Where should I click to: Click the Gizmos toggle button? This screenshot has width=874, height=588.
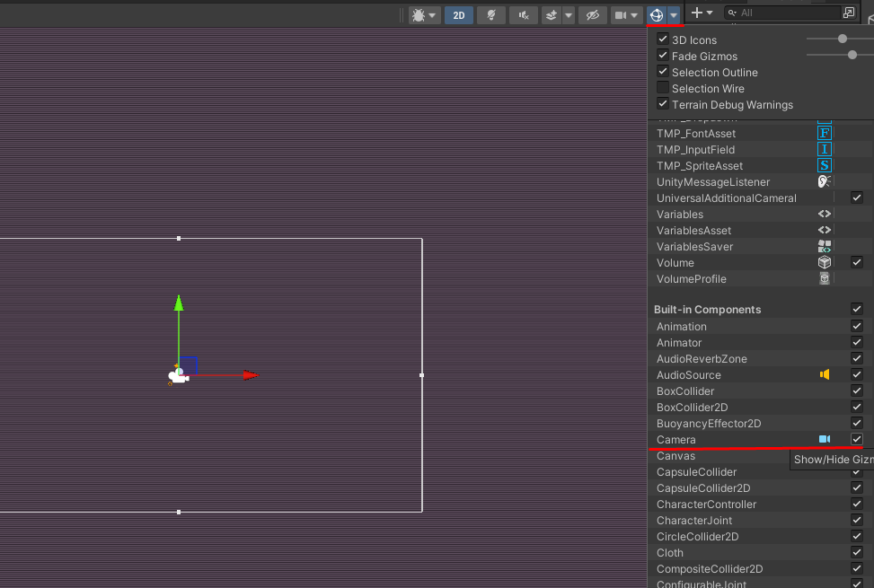coord(657,15)
